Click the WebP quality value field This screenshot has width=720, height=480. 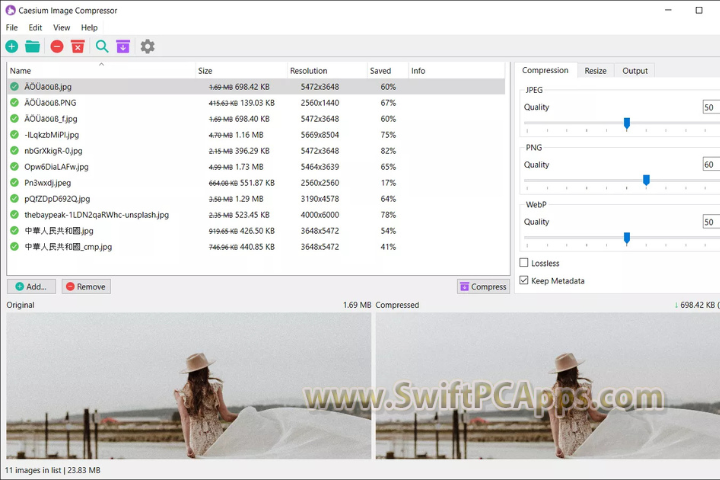coord(711,222)
